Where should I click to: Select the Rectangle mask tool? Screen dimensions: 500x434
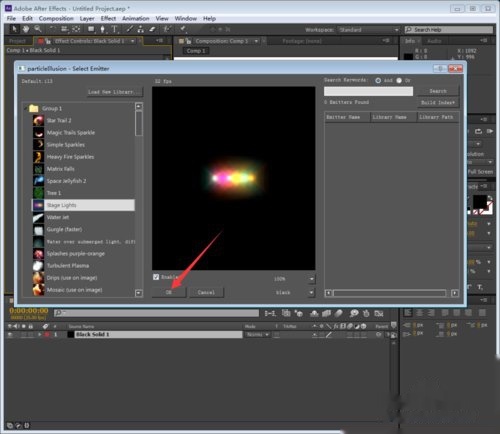pos(91,29)
